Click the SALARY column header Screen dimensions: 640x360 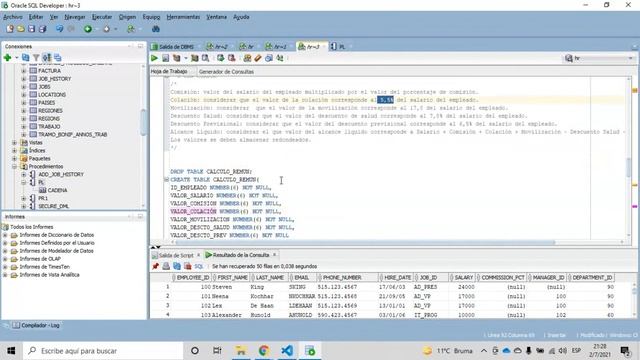[463, 278]
